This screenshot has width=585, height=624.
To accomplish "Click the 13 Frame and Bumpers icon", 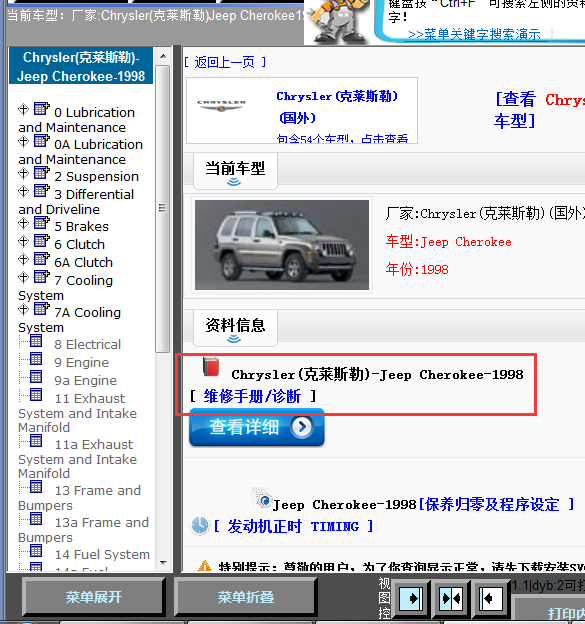I will click(36, 487).
